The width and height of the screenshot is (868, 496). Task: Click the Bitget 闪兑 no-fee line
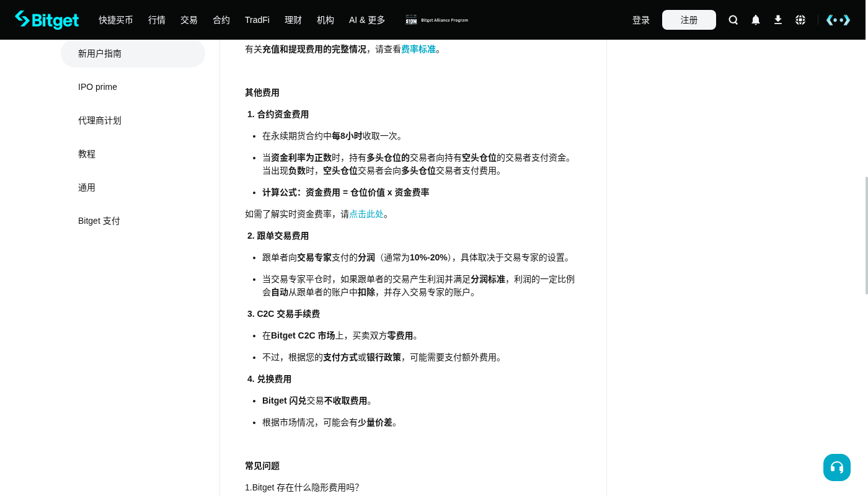319,401
